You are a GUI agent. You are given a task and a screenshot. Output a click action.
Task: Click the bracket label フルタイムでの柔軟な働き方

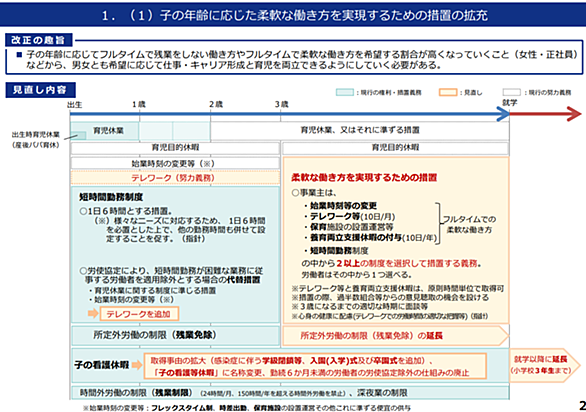(x=469, y=224)
